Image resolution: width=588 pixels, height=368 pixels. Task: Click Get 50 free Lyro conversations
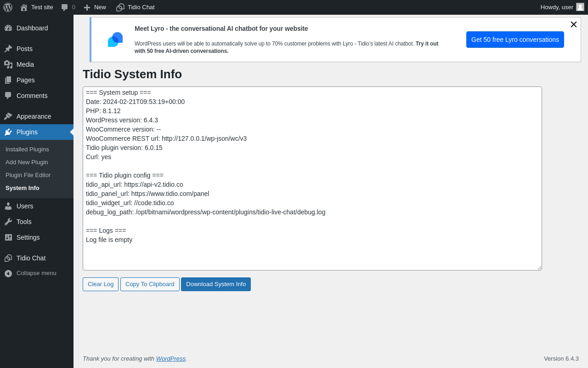click(515, 40)
